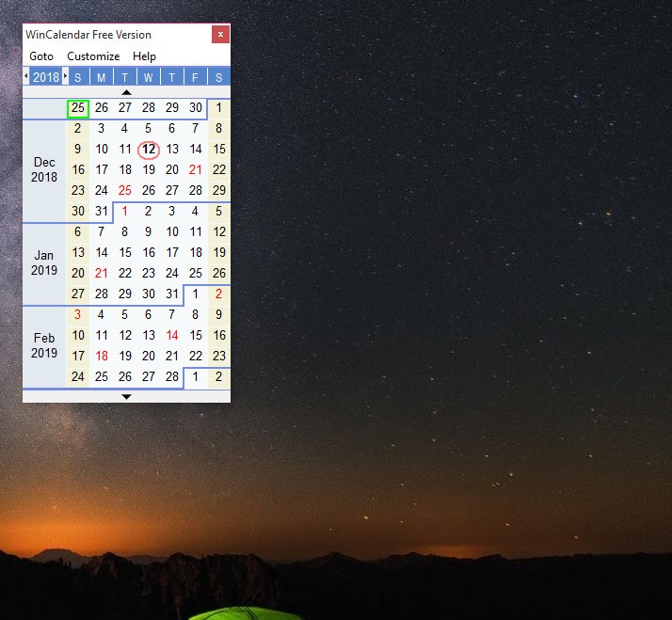Image resolution: width=672 pixels, height=620 pixels.
Task: Select the green-boxed November 25 date
Action: pyautogui.click(x=78, y=108)
